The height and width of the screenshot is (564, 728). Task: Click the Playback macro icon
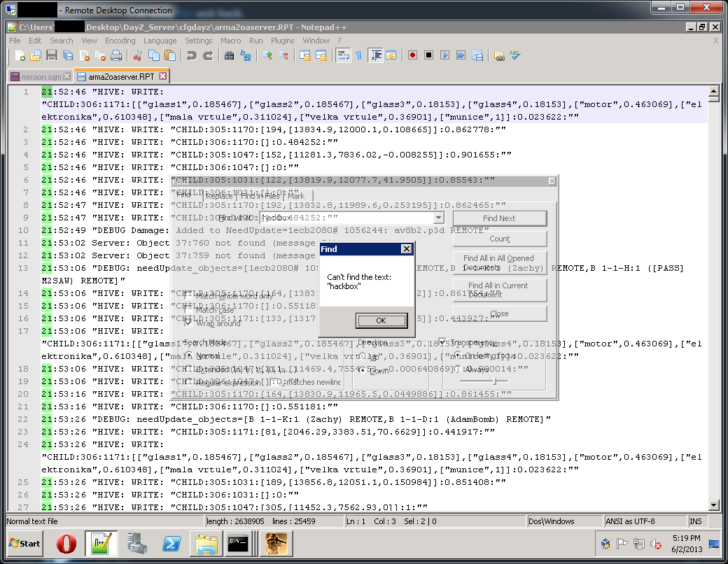pos(444,55)
